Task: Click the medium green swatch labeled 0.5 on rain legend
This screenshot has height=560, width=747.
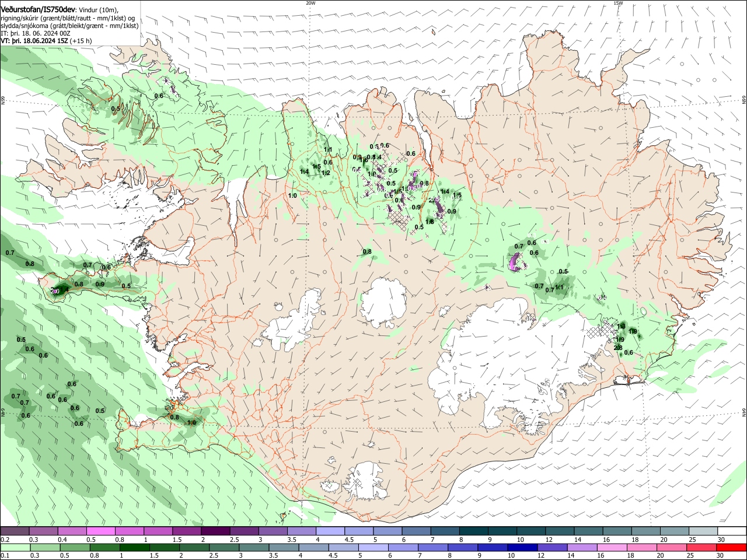Action: click(75, 547)
